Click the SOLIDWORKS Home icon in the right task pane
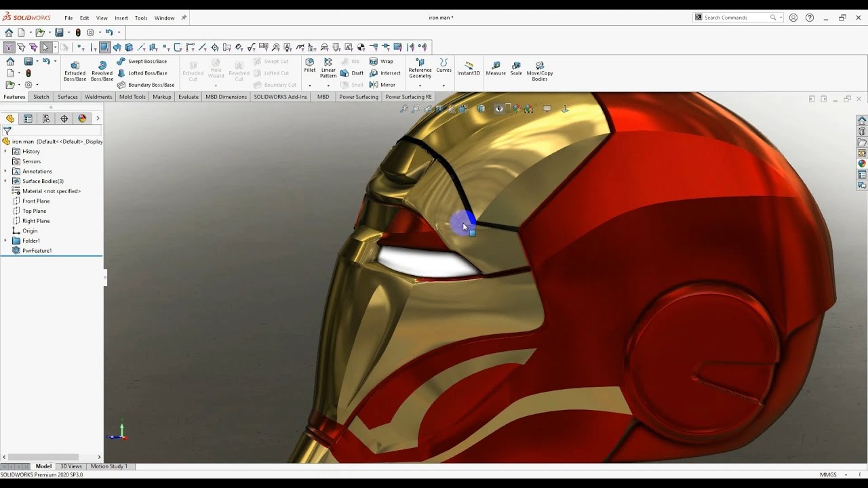 862,121
